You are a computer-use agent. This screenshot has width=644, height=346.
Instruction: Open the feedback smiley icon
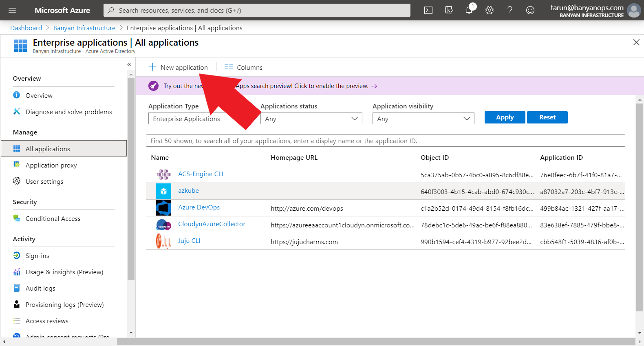(x=530, y=10)
